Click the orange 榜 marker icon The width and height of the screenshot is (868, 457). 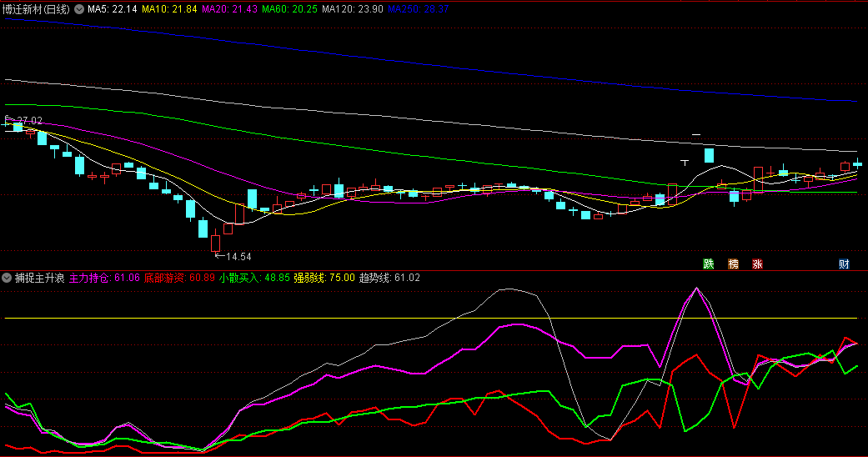click(x=734, y=264)
